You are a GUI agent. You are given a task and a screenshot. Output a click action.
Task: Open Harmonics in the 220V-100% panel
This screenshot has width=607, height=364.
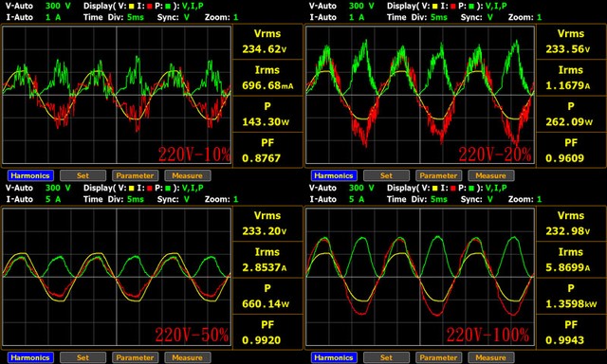pos(334,357)
